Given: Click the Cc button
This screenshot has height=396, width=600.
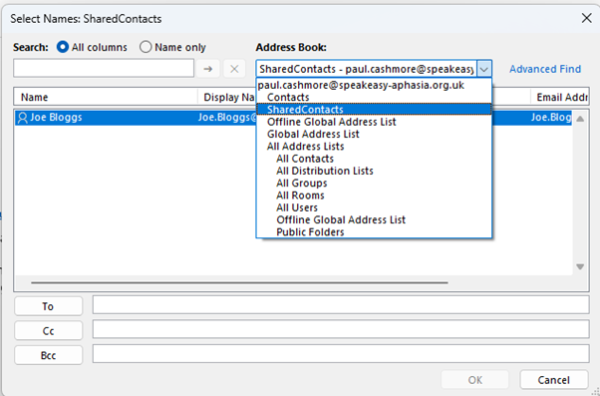Looking at the screenshot, I should [48, 331].
